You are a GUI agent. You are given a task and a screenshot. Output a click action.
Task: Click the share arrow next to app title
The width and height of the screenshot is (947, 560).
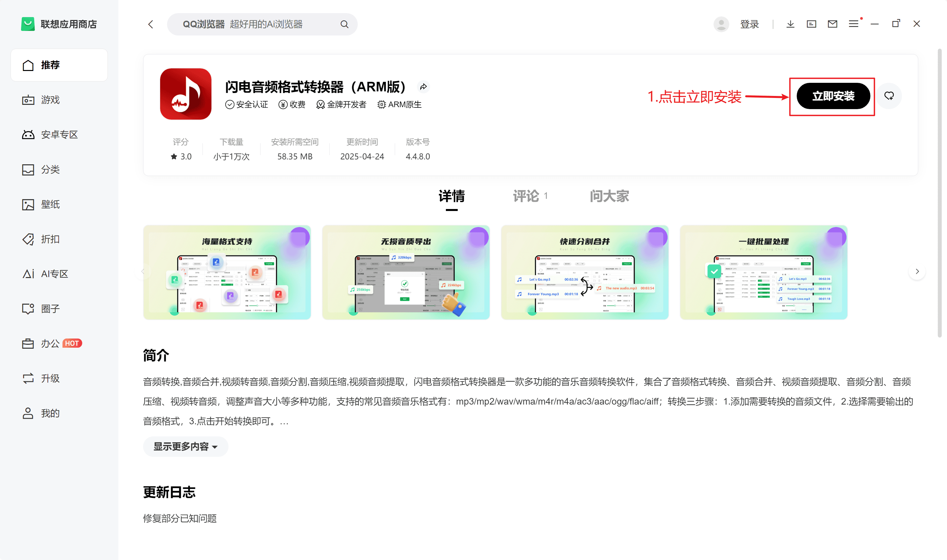[x=424, y=87]
